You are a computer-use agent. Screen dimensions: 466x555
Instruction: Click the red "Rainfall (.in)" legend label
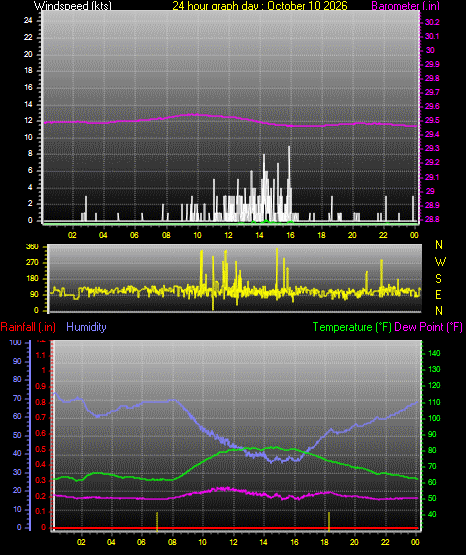(x=28, y=327)
